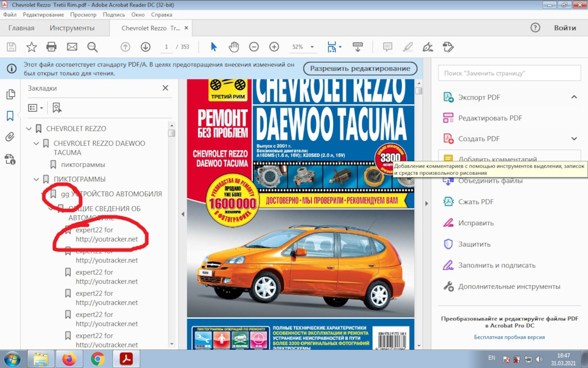This screenshot has width=588, height=368.
Task: Open the Просмотр menu
Action: coord(83,14)
